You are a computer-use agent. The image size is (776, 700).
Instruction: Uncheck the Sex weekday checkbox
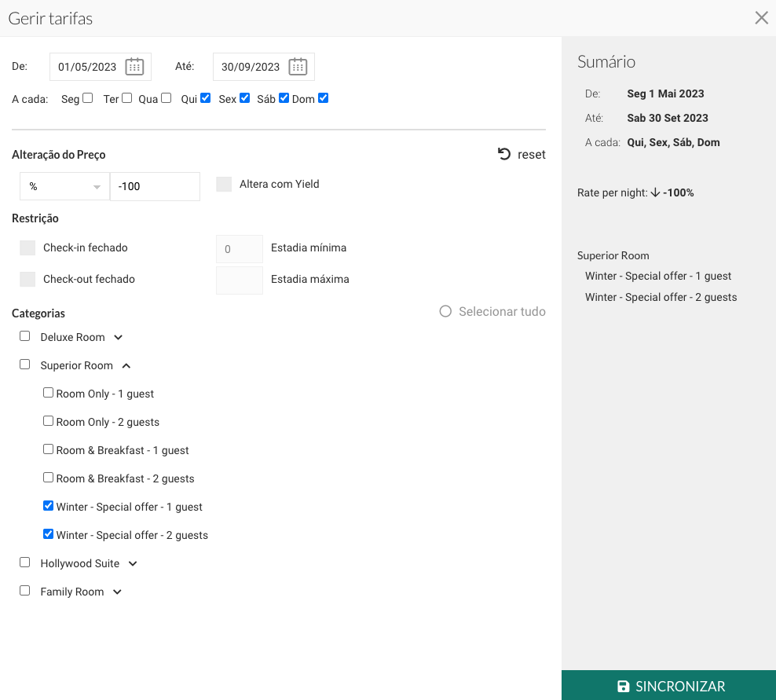coord(244,98)
